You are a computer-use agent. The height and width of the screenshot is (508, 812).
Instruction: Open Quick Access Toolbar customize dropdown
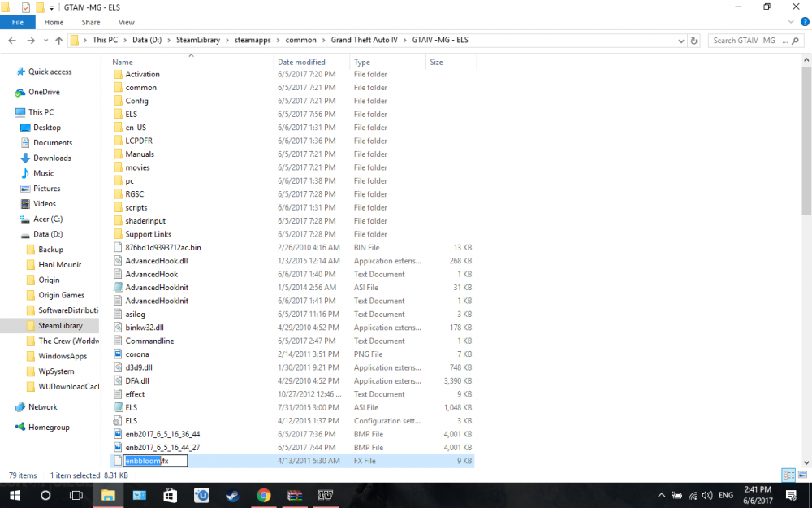coord(52,8)
